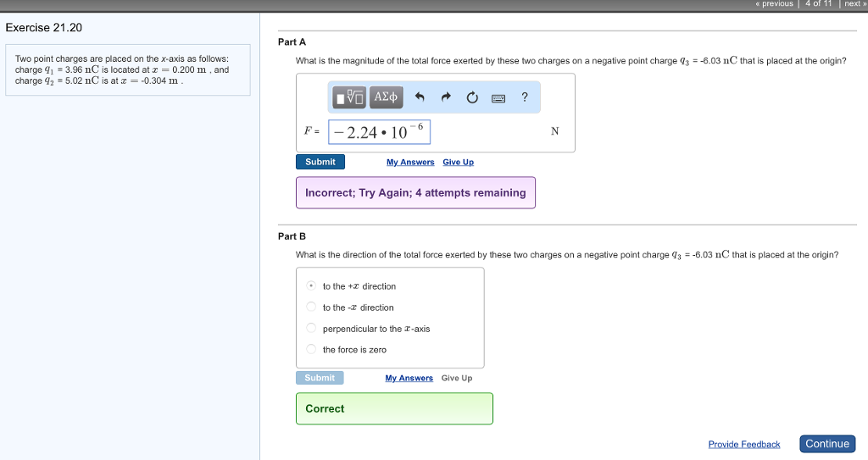
Task: Click the green "Correct" feedback box
Action: click(394, 408)
